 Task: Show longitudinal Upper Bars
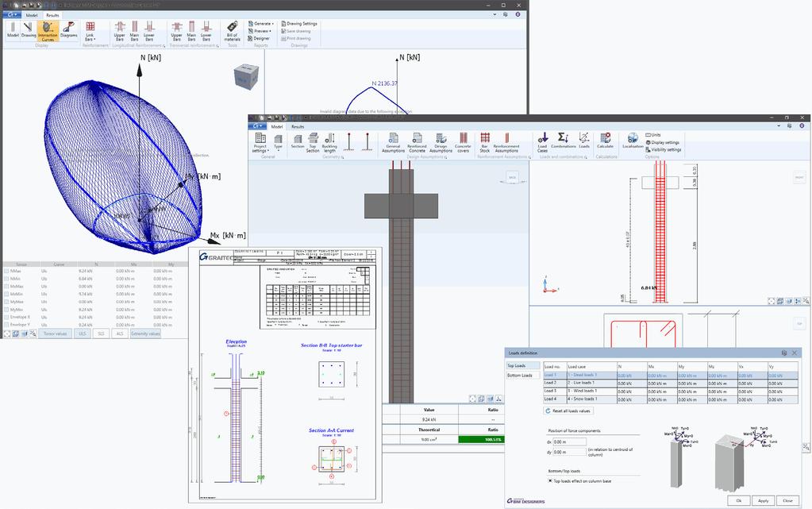(x=120, y=31)
